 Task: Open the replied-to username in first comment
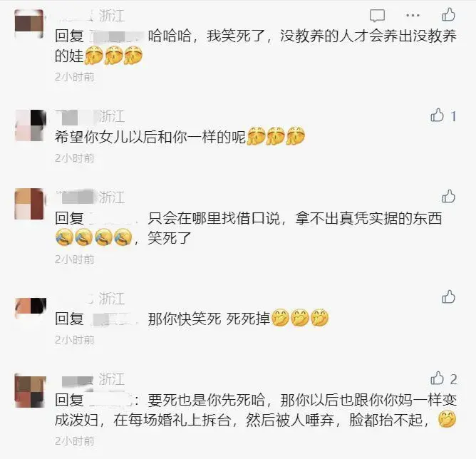click(116, 36)
